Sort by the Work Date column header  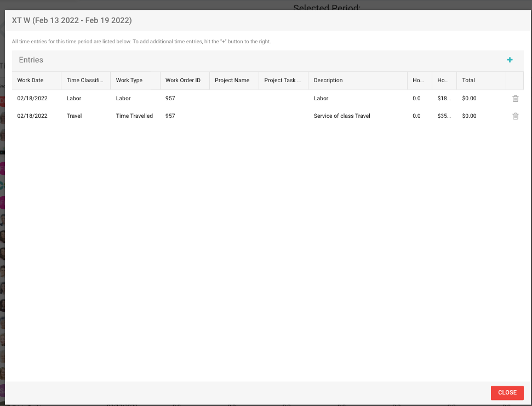pyautogui.click(x=31, y=81)
